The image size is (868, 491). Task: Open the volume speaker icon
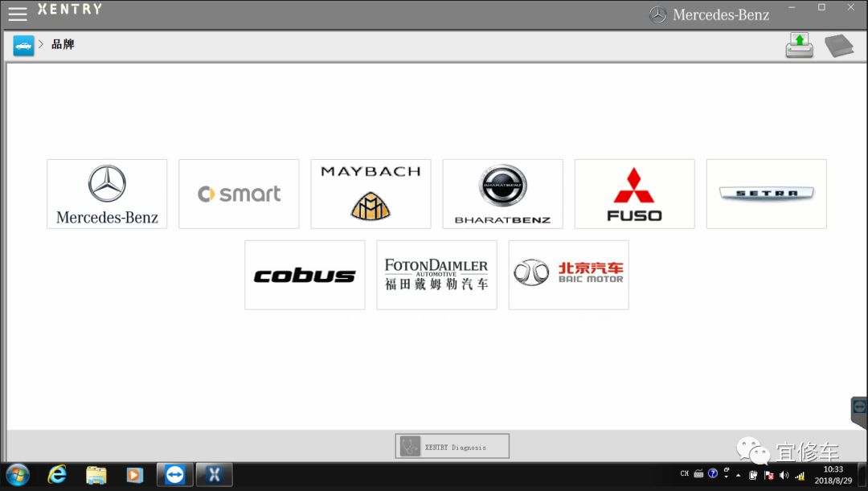tap(784, 475)
